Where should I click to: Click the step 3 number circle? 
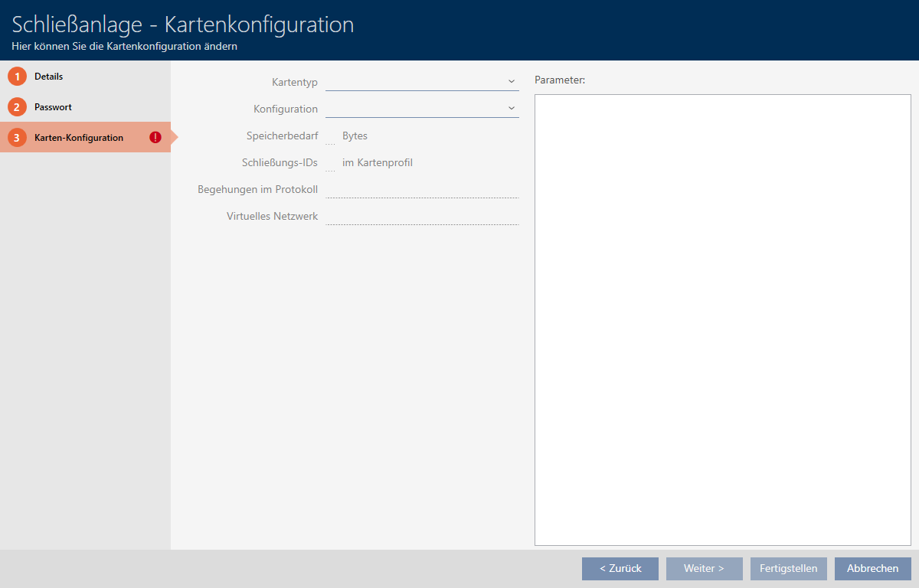click(17, 138)
